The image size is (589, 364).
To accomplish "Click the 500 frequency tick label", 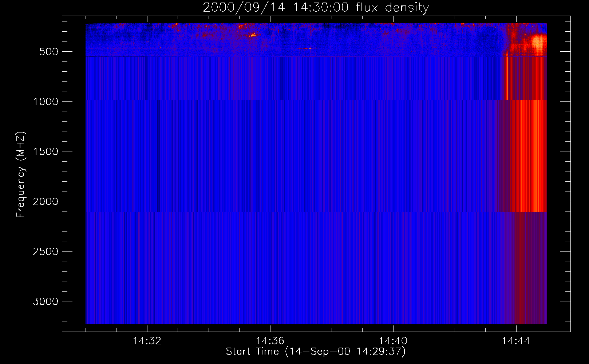I will (x=49, y=52).
